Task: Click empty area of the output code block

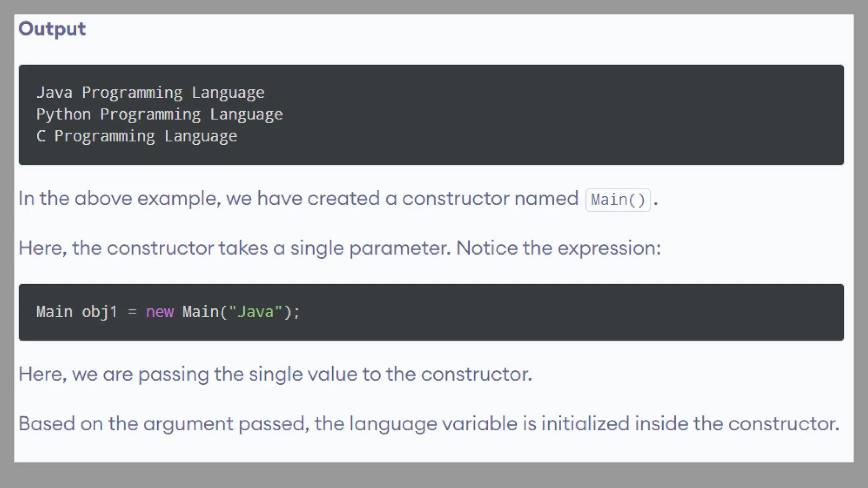Action: tap(551, 114)
